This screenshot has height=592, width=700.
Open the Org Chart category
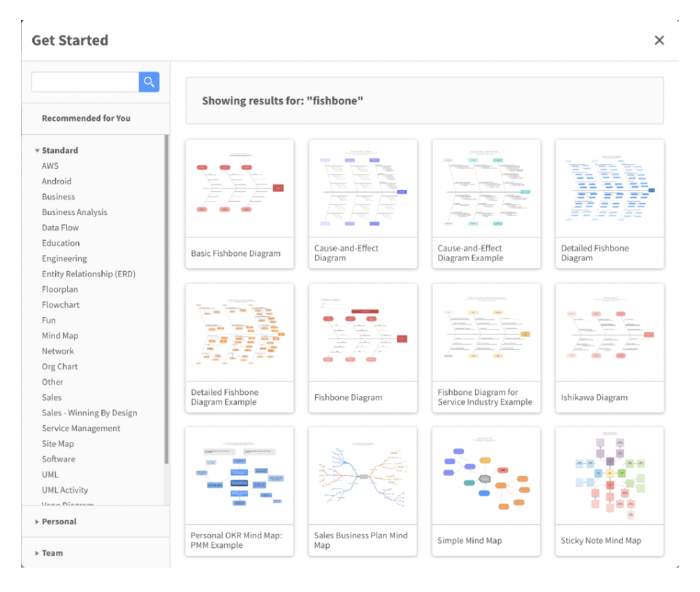[x=60, y=367]
